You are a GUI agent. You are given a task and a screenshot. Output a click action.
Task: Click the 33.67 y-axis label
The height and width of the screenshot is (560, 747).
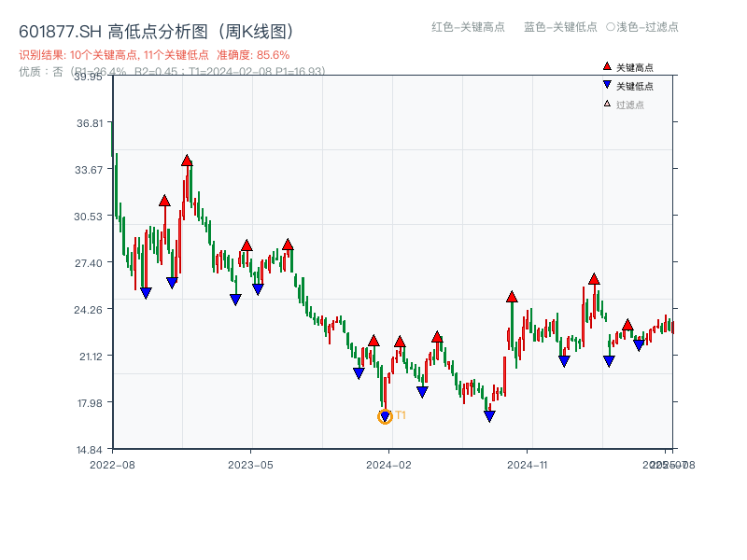89,170
